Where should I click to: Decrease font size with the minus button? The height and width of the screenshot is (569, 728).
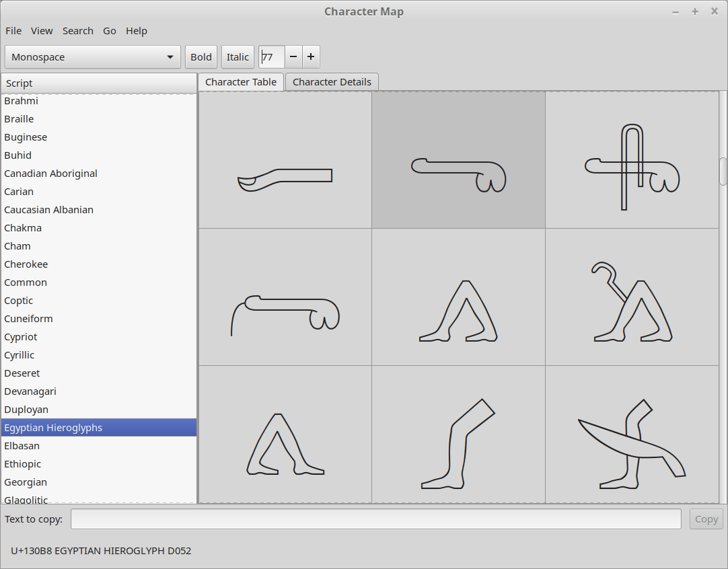293,57
